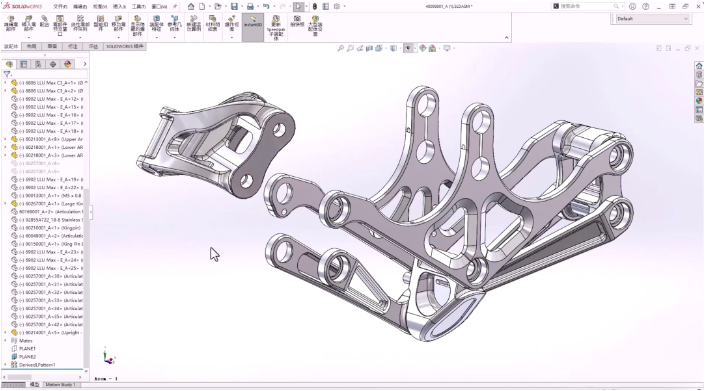The width and height of the screenshot is (706, 391).
Task: Click the Zoom to Fit magnifier icon
Action: [x=341, y=48]
